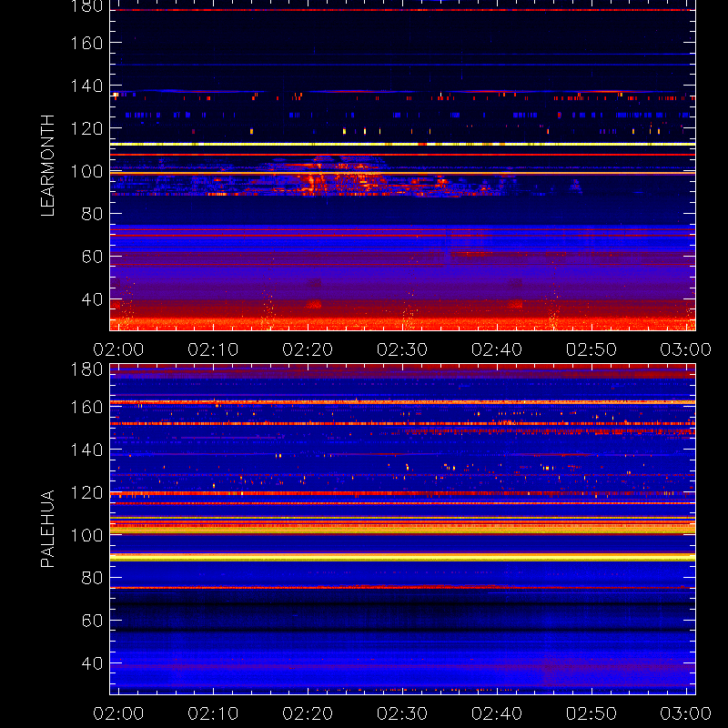Screen dimensions: 728x728
Task: Choose the 40 frequency tick on Palehua axis
Action: coord(92,663)
